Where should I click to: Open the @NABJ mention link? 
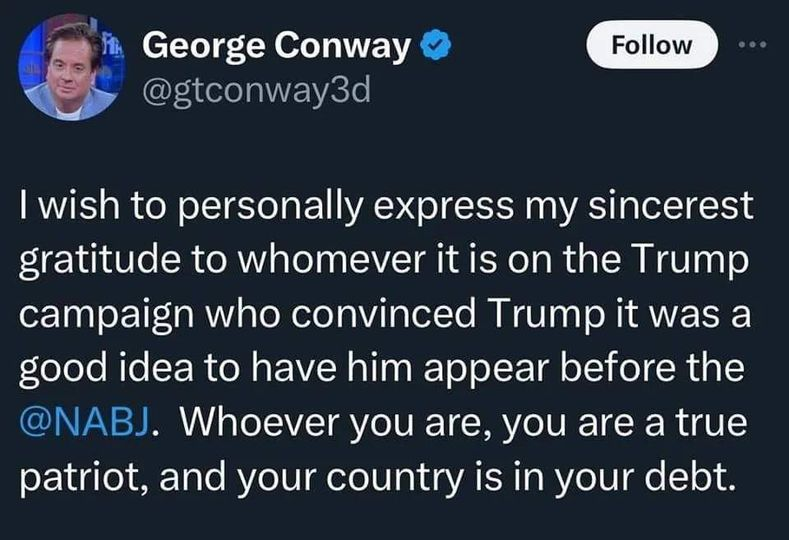coord(84,421)
